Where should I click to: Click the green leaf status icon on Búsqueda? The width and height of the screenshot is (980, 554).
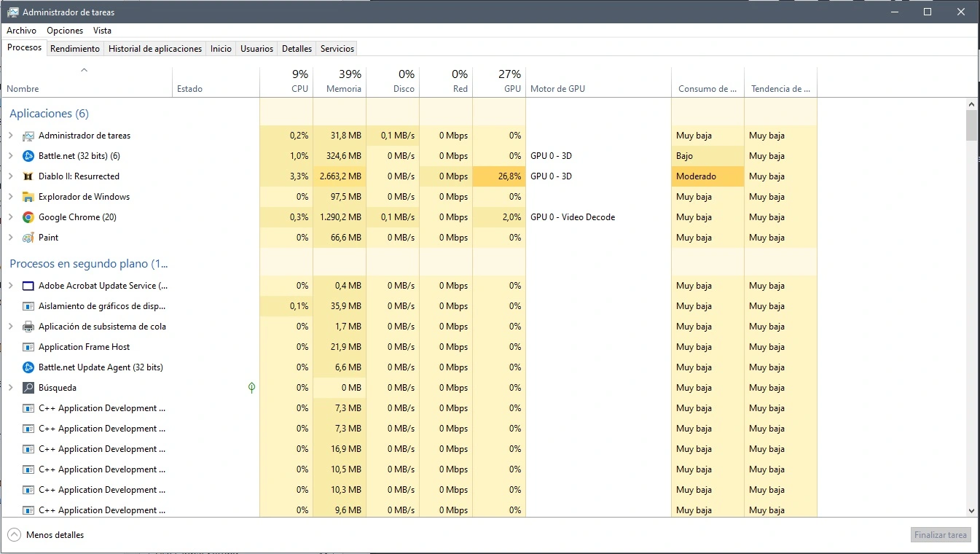point(251,388)
